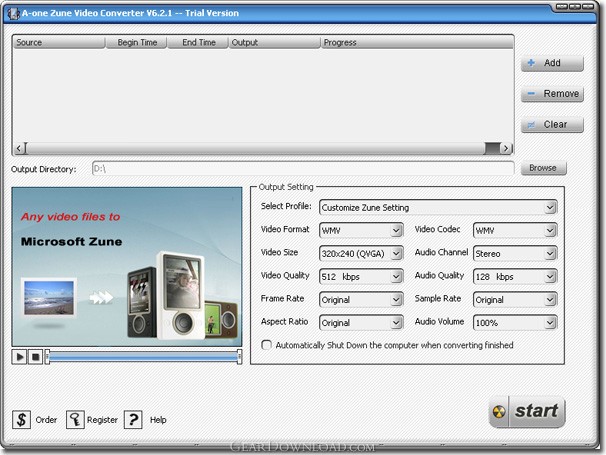Click the Zune preview image
This screenshot has width=606, height=455.
[127, 267]
